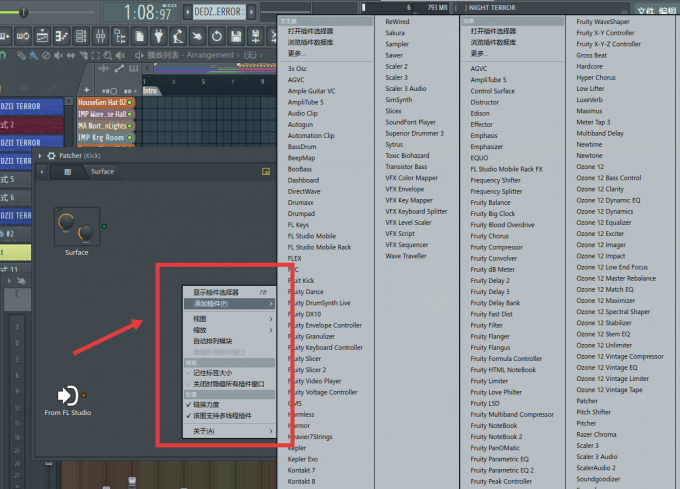The width and height of the screenshot is (680, 489).
Task: Select the dashed-square selection tool
Action: [x=95, y=55]
